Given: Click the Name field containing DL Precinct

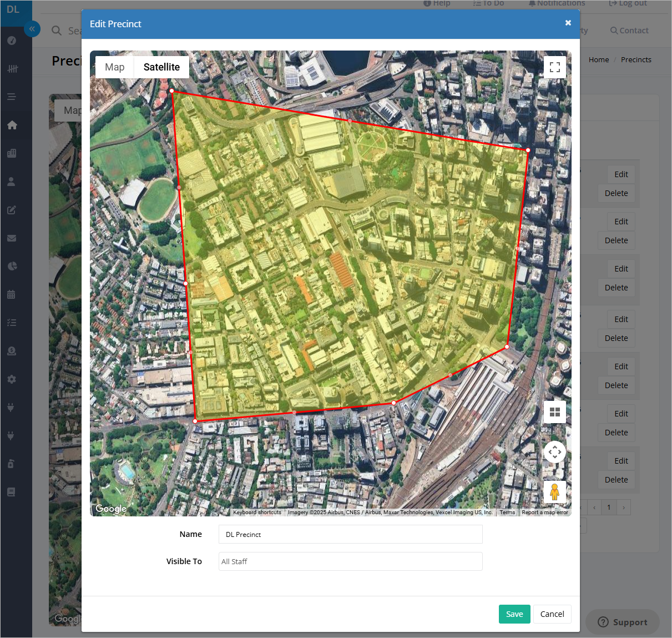Looking at the screenshot, I should [x=351, y=534].
